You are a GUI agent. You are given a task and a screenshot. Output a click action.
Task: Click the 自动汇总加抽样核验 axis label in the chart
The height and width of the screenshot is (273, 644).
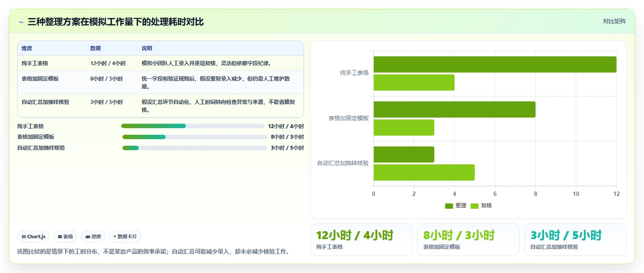(x=343, y=163)
